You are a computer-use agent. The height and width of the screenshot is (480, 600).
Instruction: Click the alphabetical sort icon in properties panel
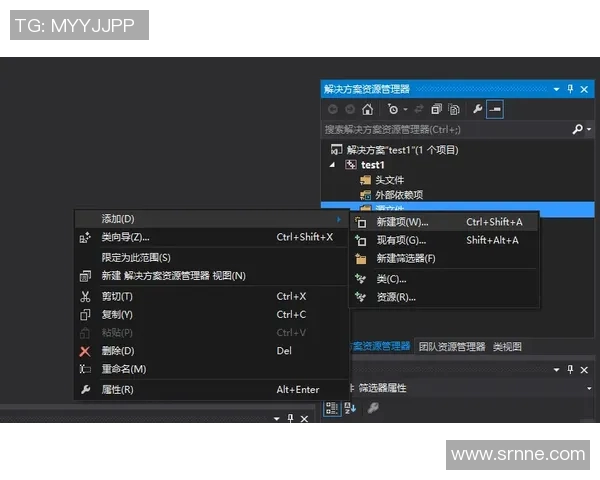tap(348, 407)
